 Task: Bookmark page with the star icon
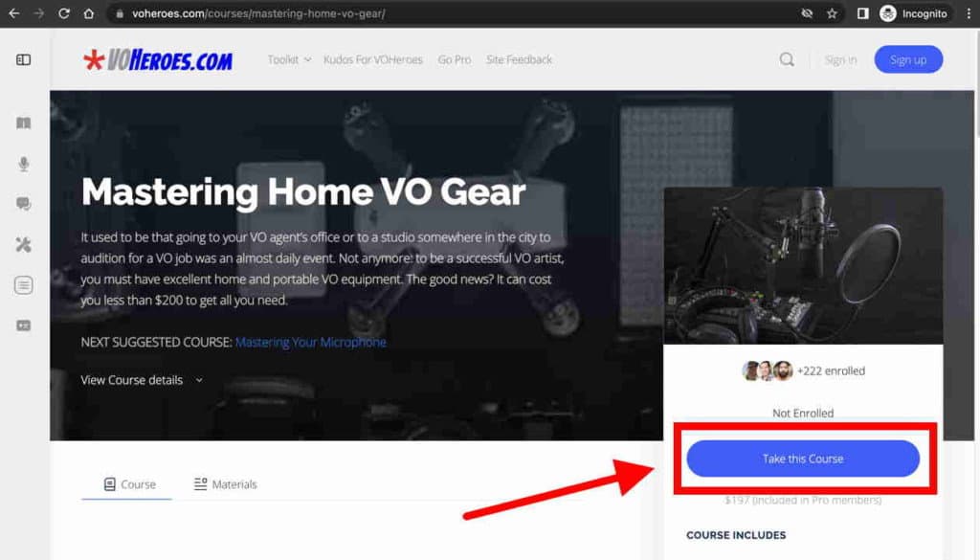(832, 13)
